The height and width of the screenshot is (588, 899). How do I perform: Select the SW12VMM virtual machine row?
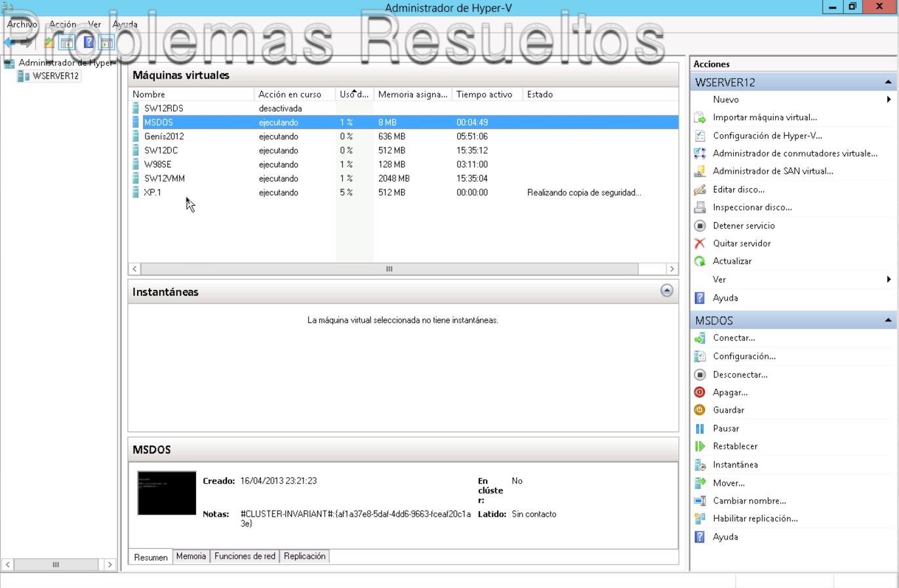(403, 178)
